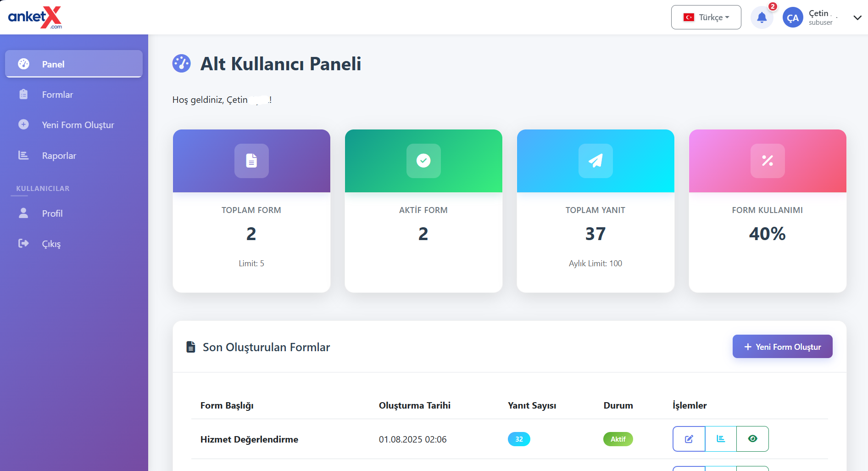Go to Formlar in the sidebar
Image resolution: width=868 pixels, height=471 pixels.
click(x=57, y=95)
